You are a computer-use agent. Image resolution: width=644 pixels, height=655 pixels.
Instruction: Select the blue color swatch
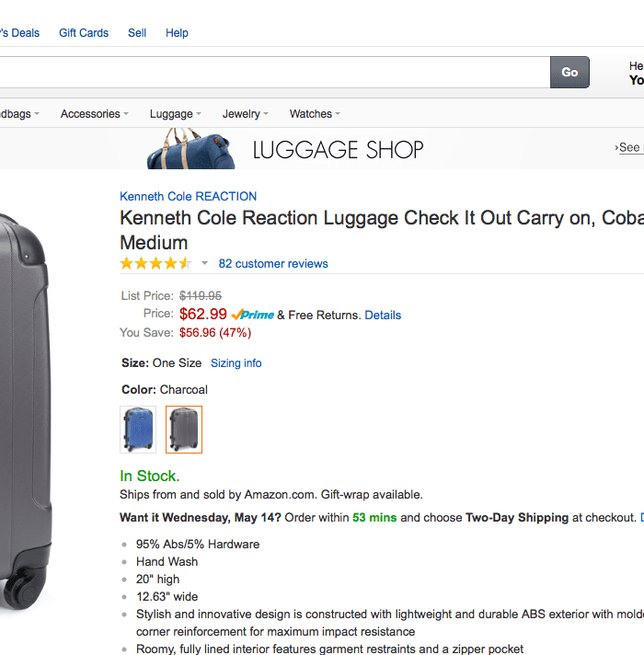point(138,430)
